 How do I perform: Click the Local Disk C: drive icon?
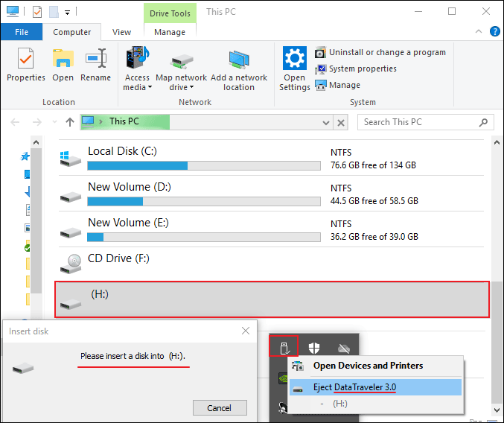pos(71,159)
